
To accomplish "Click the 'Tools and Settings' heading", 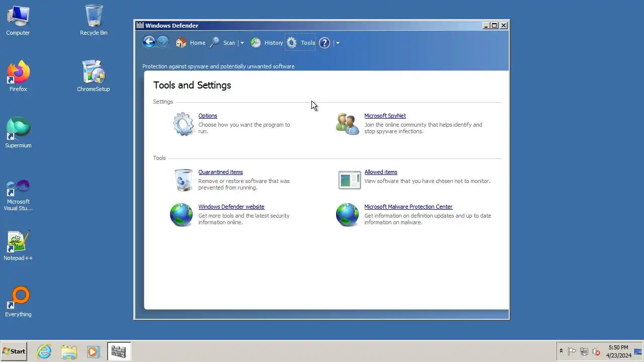I will (x=192, y=85).
